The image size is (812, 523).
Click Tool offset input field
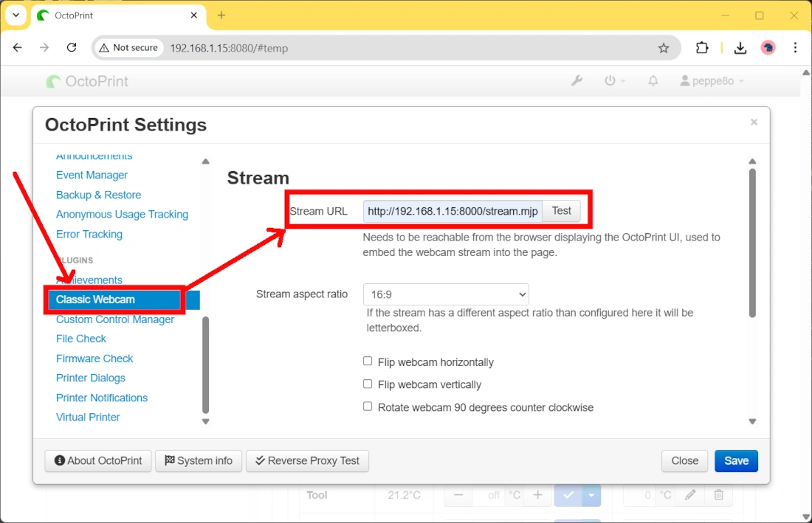[x=639, y=495]
